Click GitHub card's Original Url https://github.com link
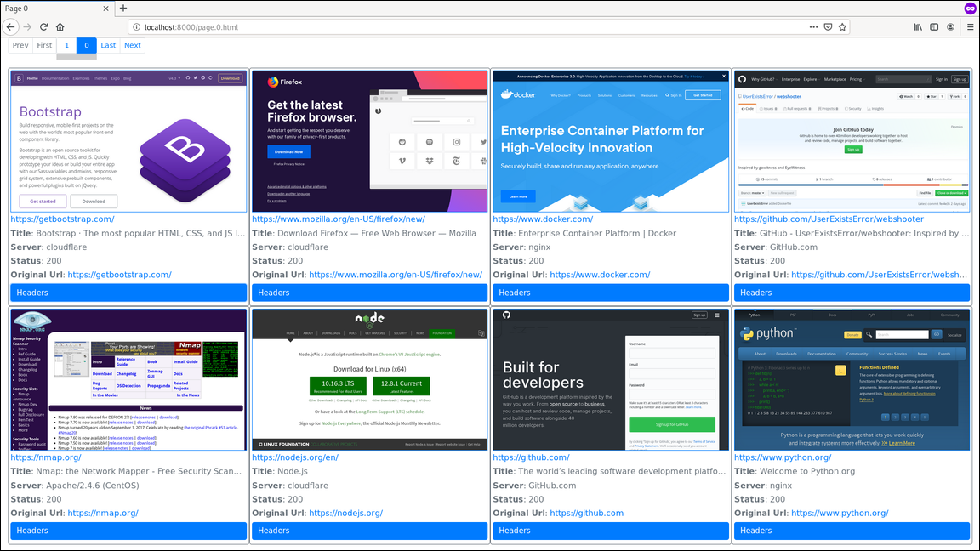980x551 pixels. 587,513
